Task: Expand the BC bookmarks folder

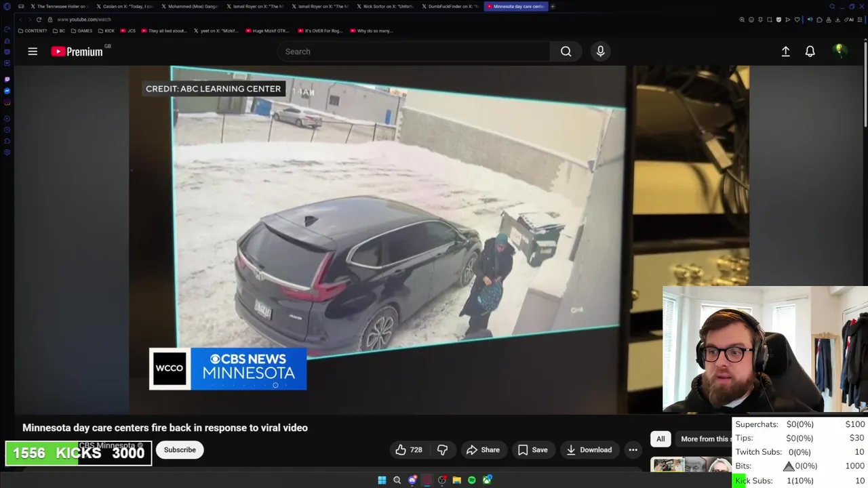Action: [x=59, y=30]
